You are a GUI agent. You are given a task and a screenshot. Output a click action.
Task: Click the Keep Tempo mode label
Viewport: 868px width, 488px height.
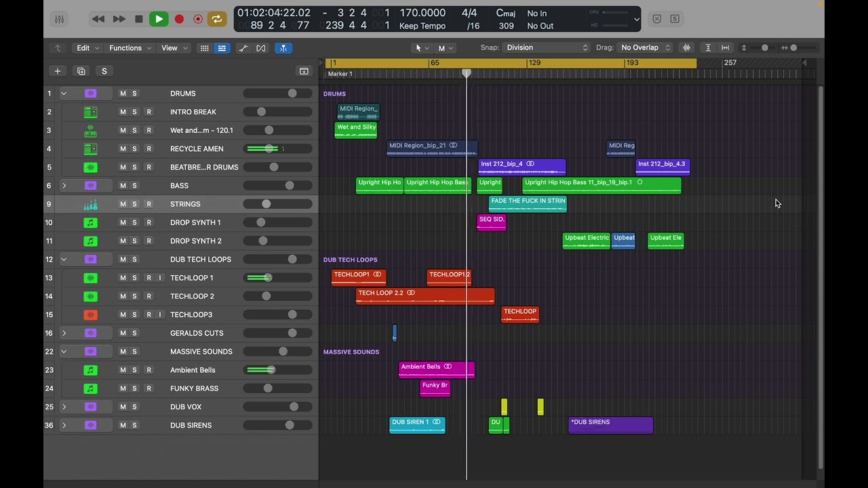click(422, 26)
